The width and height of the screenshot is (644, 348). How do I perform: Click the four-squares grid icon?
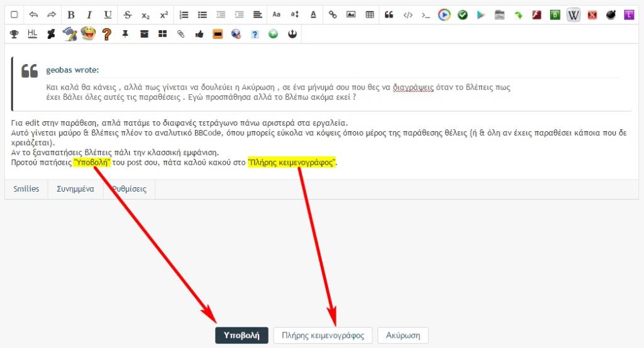coord(163,34)
